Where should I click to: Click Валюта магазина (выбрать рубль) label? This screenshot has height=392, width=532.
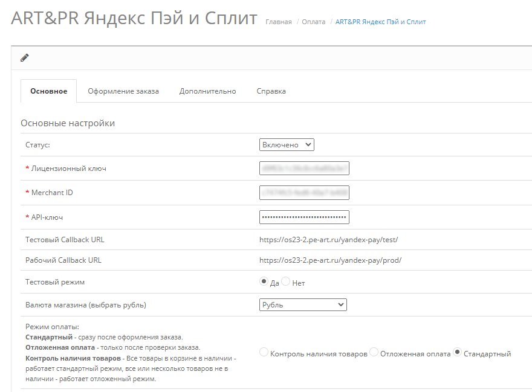click(x=86, y=305)
